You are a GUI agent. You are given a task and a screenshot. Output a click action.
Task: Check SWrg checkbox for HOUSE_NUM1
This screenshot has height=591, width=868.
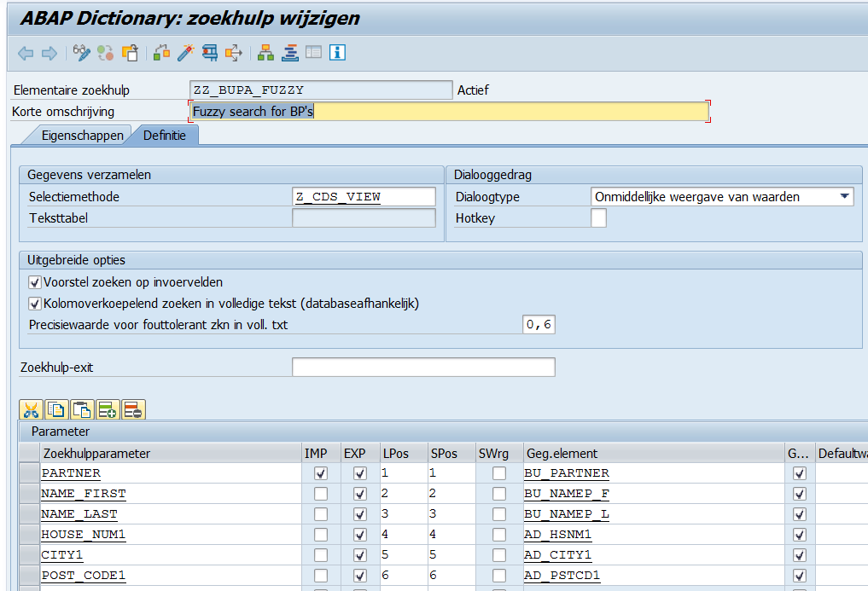coord(499,535)
